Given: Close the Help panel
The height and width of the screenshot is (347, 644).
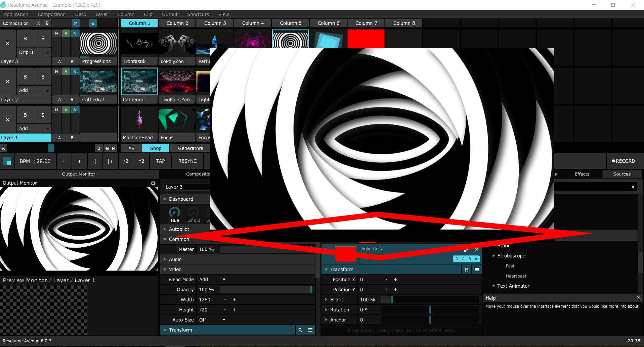Looking at the screenshot, I should (x=638, y=298).
